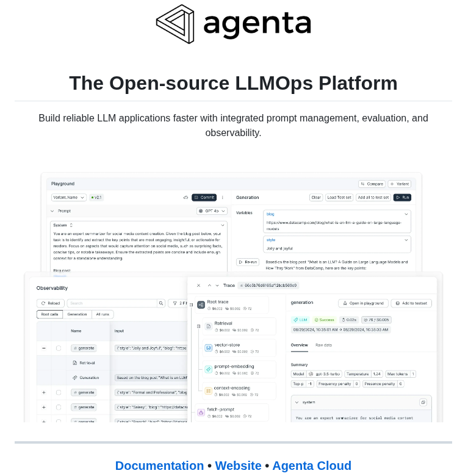Go to previous trace with up arrow
Viewport: 468px width, 476px height.
(209, 286)
